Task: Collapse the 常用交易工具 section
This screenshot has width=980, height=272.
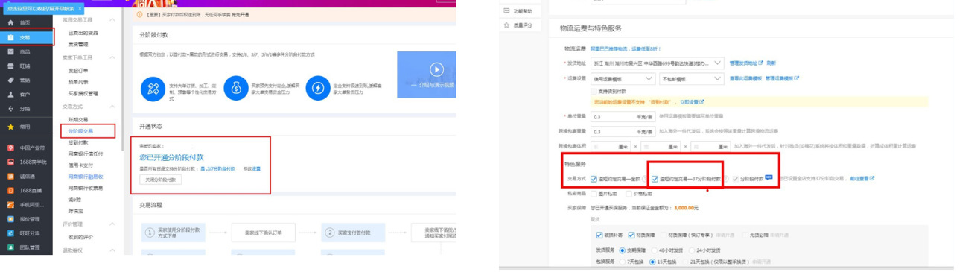Action: [x=112, y=19]
